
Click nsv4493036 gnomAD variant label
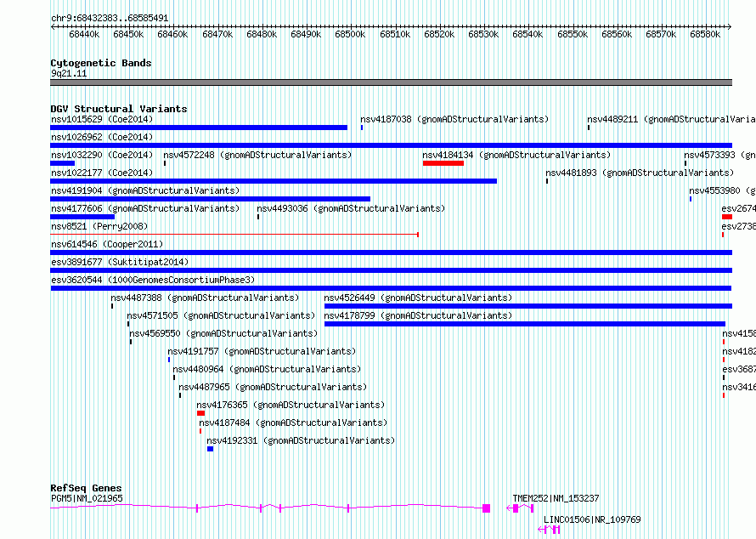point(351,208)
